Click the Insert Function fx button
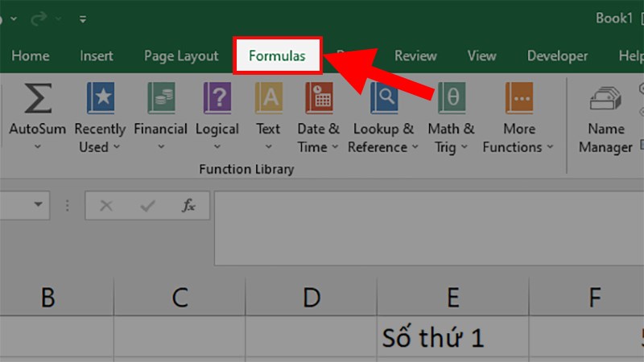Image resolution: width=644 pixels, height=362 pixels. [188, 206]
